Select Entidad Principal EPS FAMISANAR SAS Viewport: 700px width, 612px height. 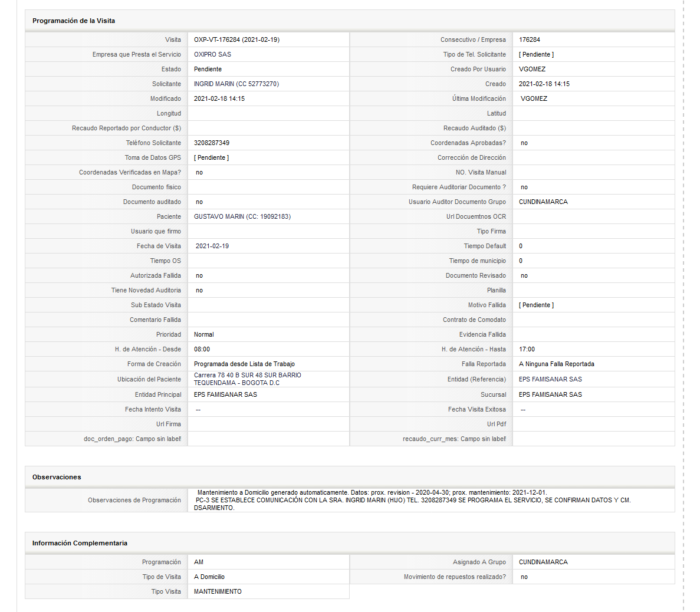point(225,394)
